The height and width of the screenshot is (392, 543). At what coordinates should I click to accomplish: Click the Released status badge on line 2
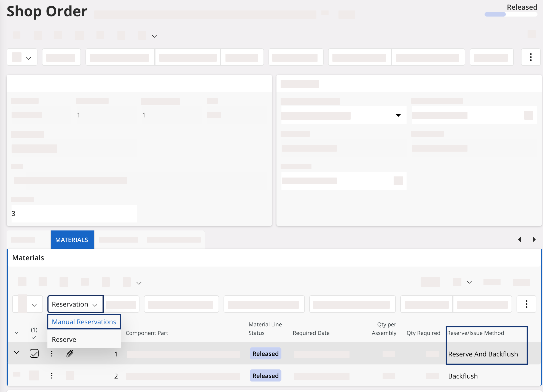pyautogui.click(x=265, y=376)
